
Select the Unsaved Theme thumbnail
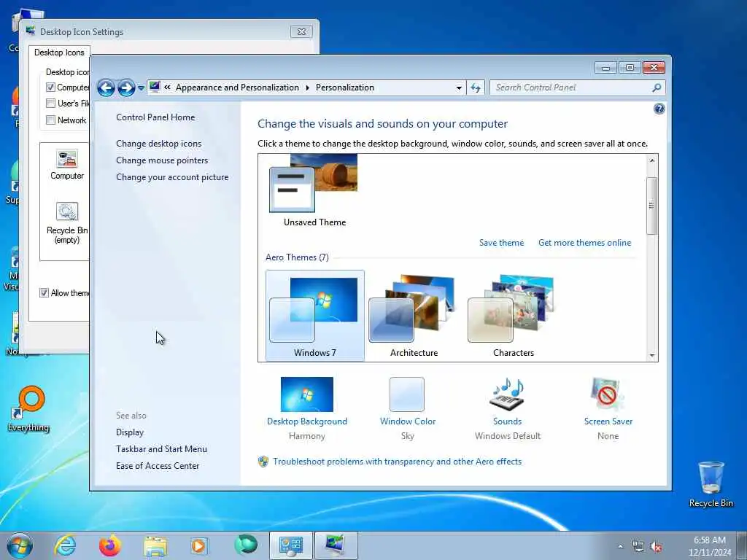pyautogui.click(x=314, y=190)
